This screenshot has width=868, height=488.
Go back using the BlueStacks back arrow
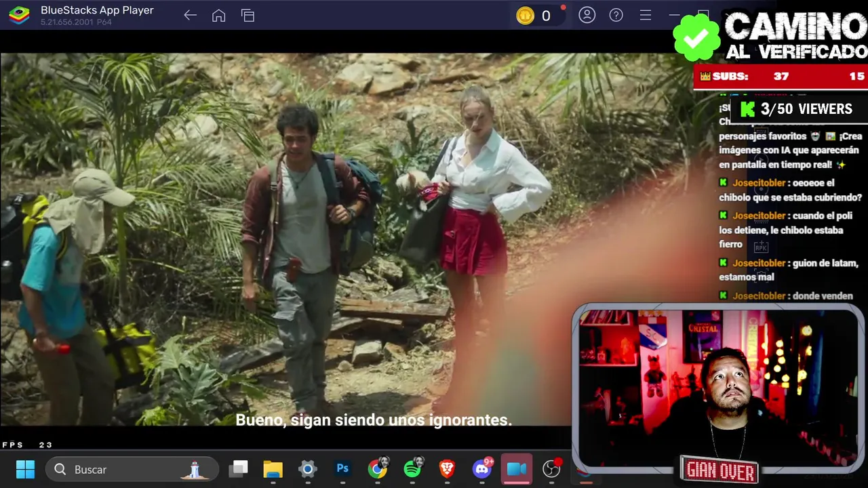tap(190, 16)
